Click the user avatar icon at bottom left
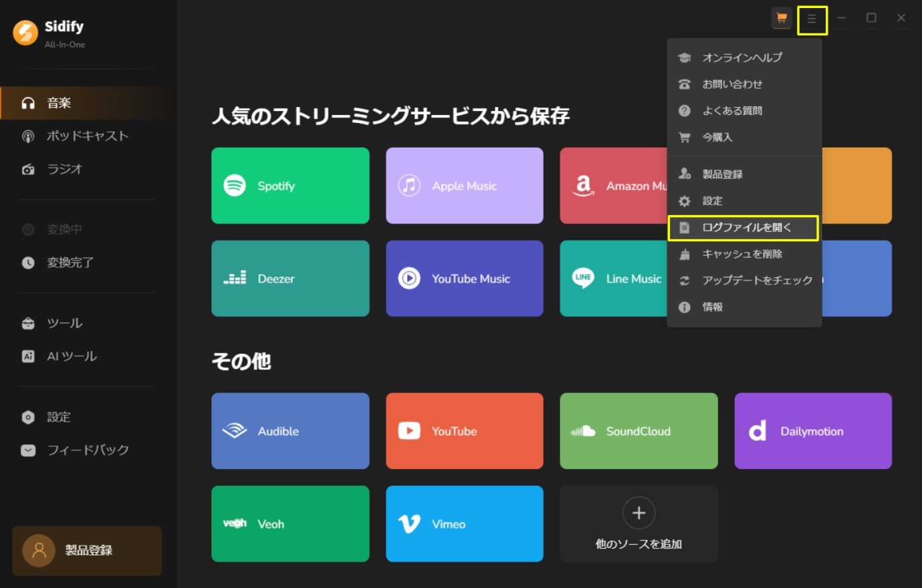This screenshot has width=922, height=588. pyautogui.click(x=39, y=551)
